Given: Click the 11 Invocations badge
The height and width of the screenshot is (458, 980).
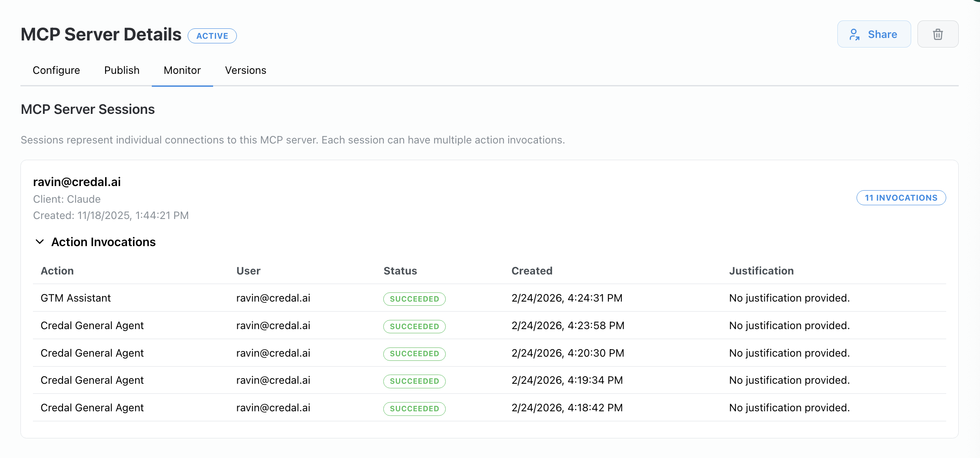Looking at the screenshot, I should (901, 198).
